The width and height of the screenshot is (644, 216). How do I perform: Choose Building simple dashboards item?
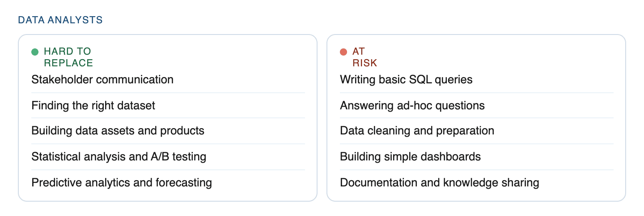410,157
